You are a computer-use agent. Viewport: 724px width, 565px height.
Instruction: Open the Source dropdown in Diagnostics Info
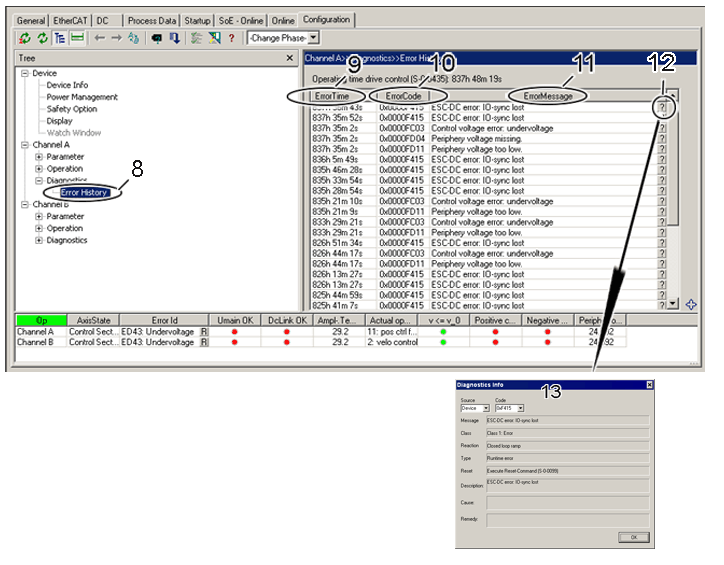pyautogui.click(x=486, y=408)
